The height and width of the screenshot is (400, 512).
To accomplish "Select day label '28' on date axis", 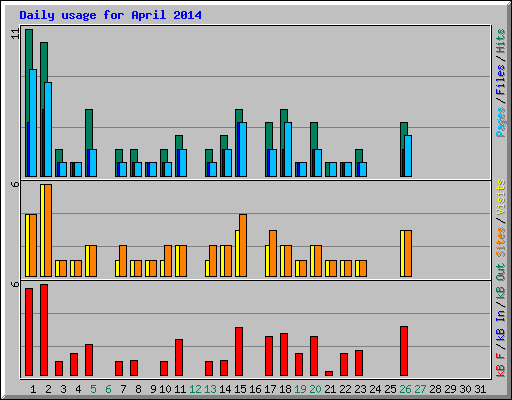I will click(435, 389).
